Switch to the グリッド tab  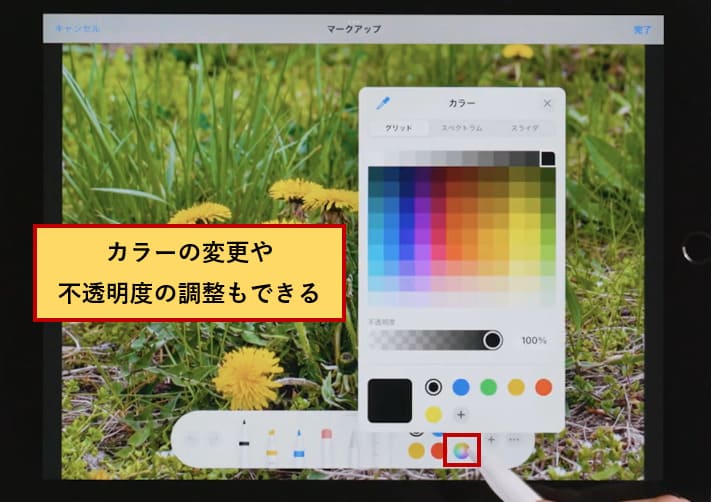click(399, 128)
